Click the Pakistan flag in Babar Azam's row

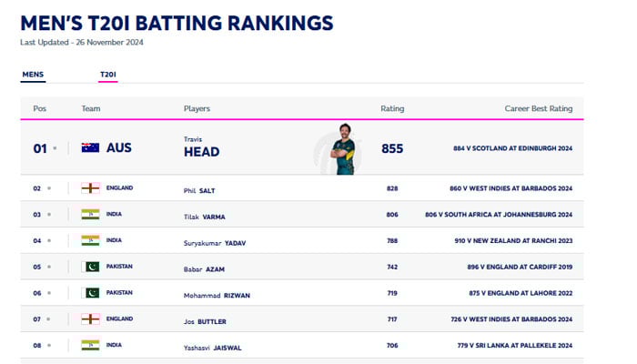90,268
